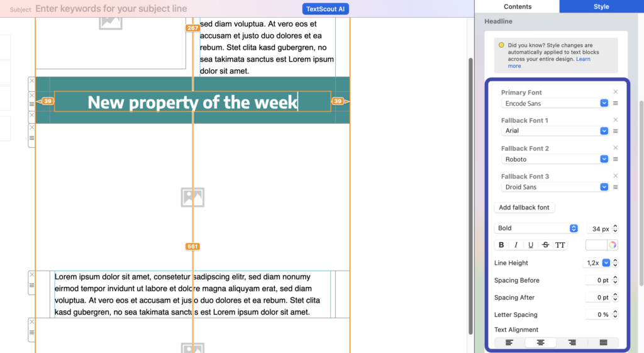Screen dimensions: 644x353
Task: Click reorder handle beside Encode Sans
Action: (616, 103)
